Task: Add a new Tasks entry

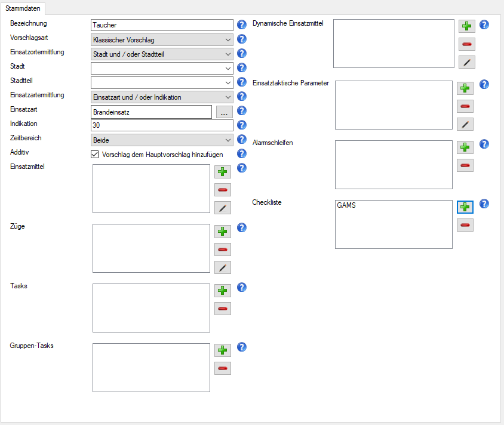Action: [x=223, y=291]
